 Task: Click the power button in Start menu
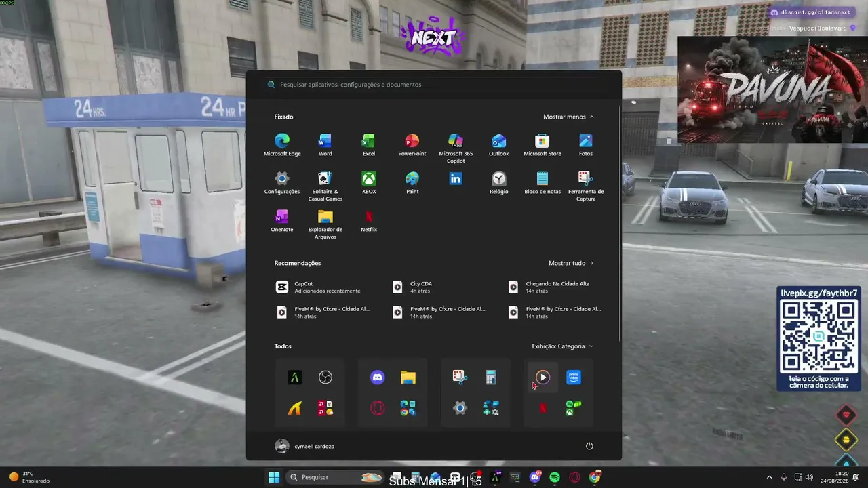tap(589, 446)
